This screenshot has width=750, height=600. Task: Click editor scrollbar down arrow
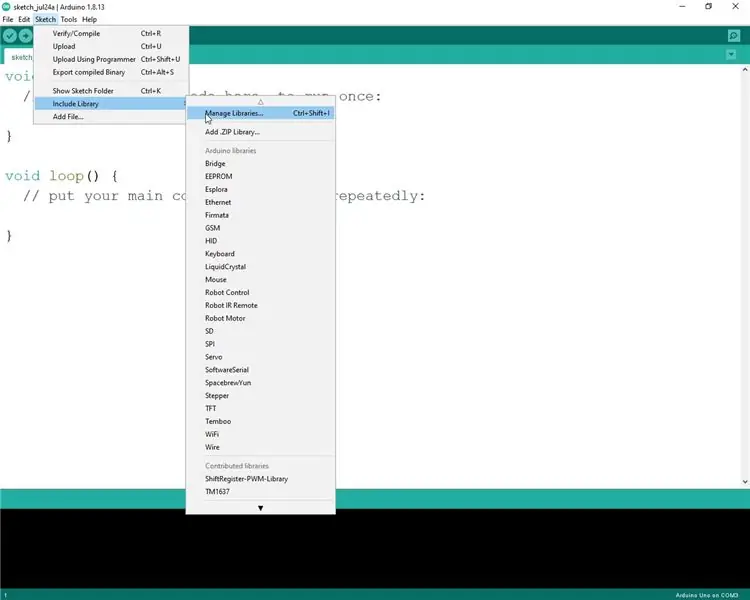[745, 482]
